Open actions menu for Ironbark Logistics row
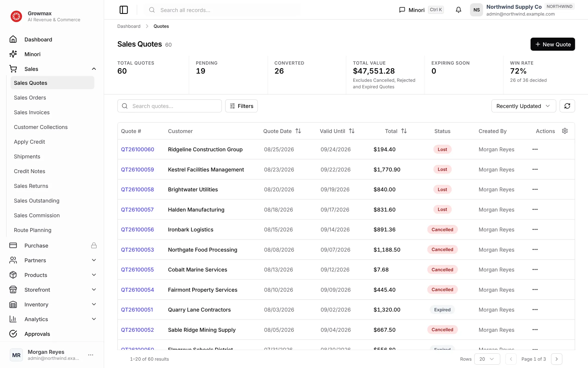 pos(535,230)
